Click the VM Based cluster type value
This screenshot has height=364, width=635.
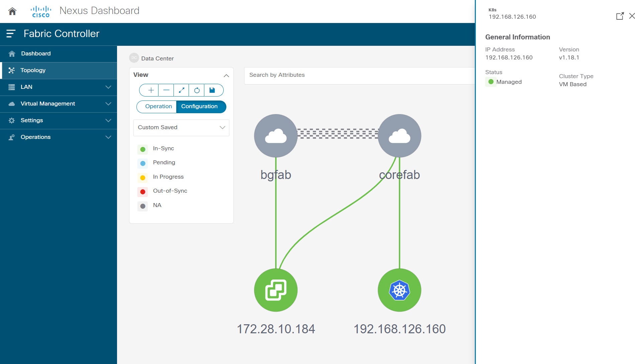coord(573,84)
